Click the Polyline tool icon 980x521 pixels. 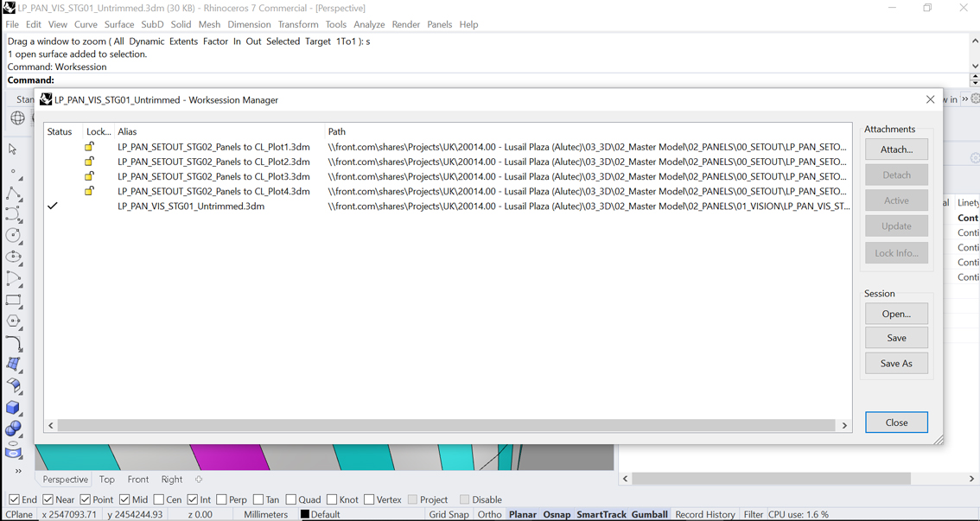[14, 193]
